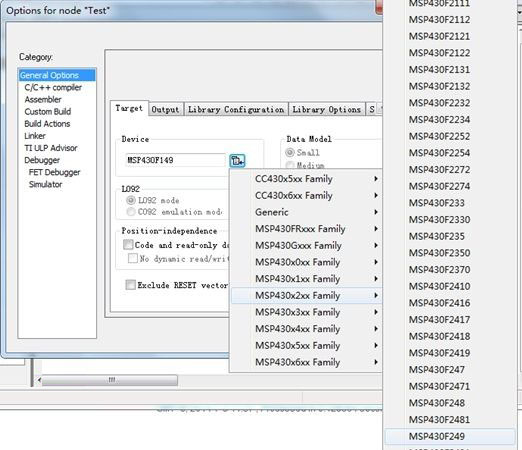Toggle No dynamic read/write checkbox

[133, 258]
